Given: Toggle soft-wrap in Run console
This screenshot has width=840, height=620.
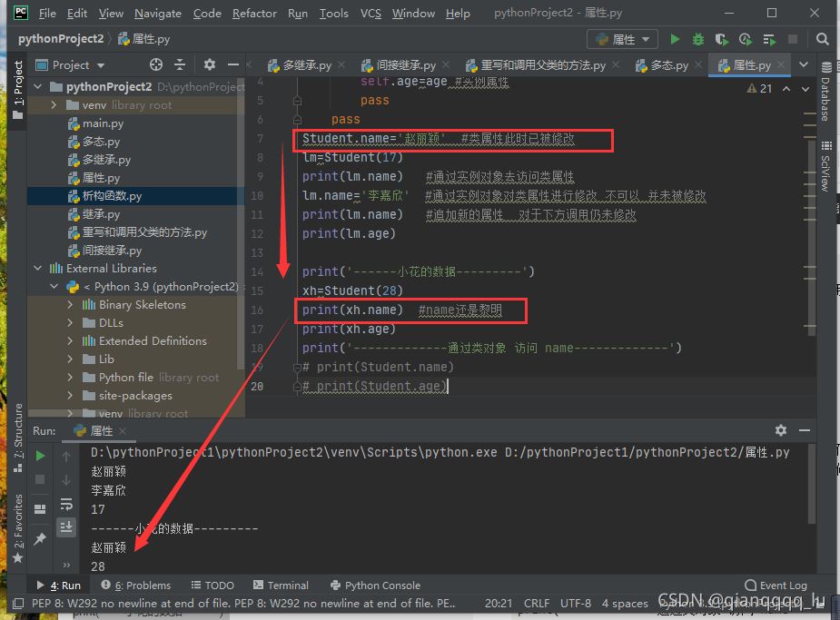Looking at the screenshot, I should click(66, 504).
